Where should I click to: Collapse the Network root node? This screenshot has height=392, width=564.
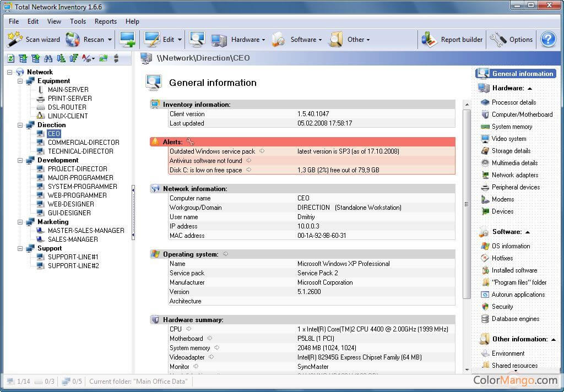click(10, 72)
